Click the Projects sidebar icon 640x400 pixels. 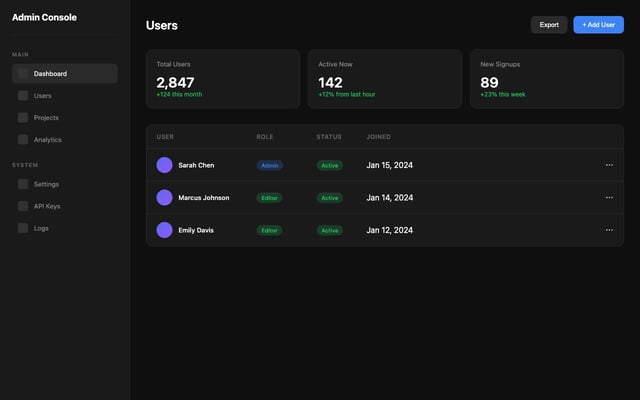23,118
